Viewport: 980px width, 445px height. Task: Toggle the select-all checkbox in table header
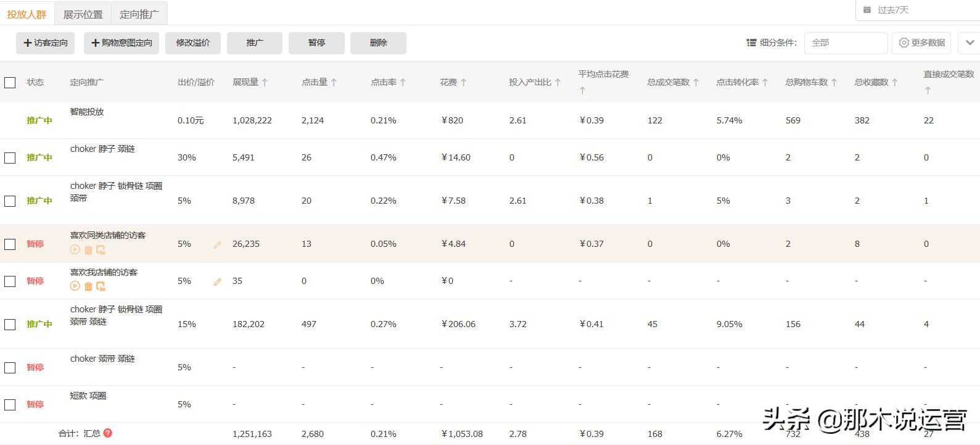[10, 82]
